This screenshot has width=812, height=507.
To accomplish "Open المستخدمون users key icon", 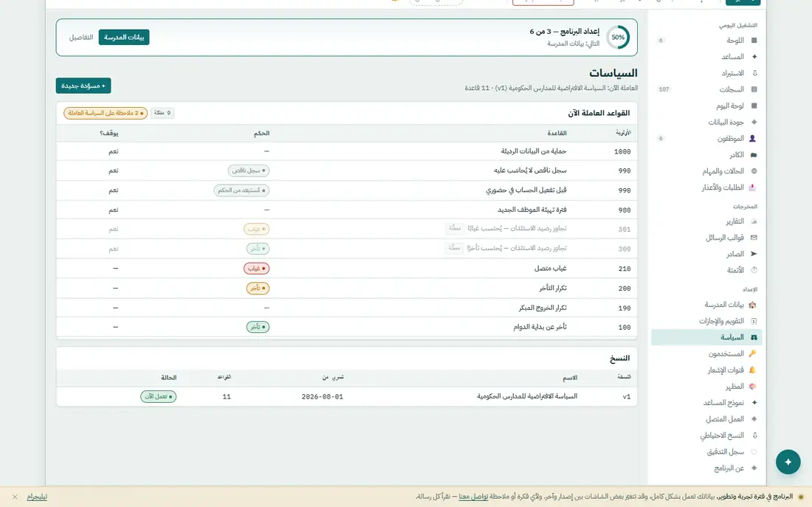I will click(x=752, y=353).
